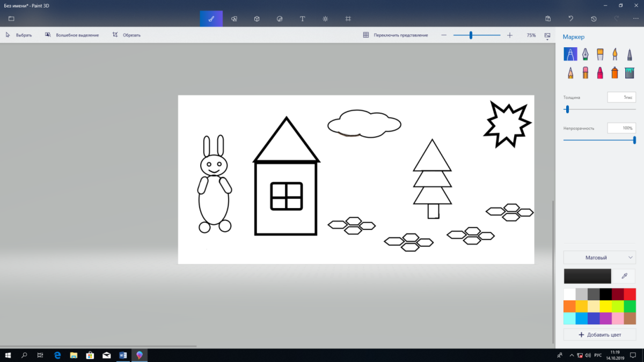The width and height of the screenshot is (644, 362).
Task: Pick the Watercolor brush tool
Action: coord(615,54)
